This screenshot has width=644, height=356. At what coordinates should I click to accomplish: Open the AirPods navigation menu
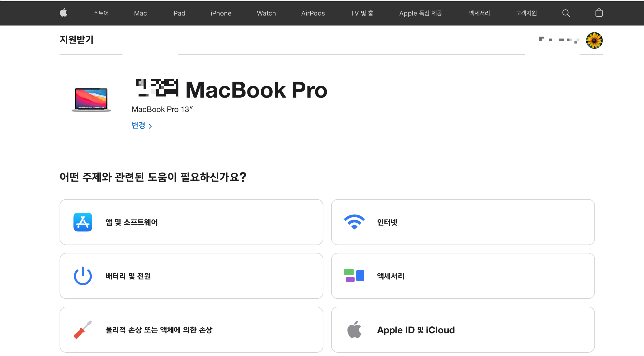point(313,13)
